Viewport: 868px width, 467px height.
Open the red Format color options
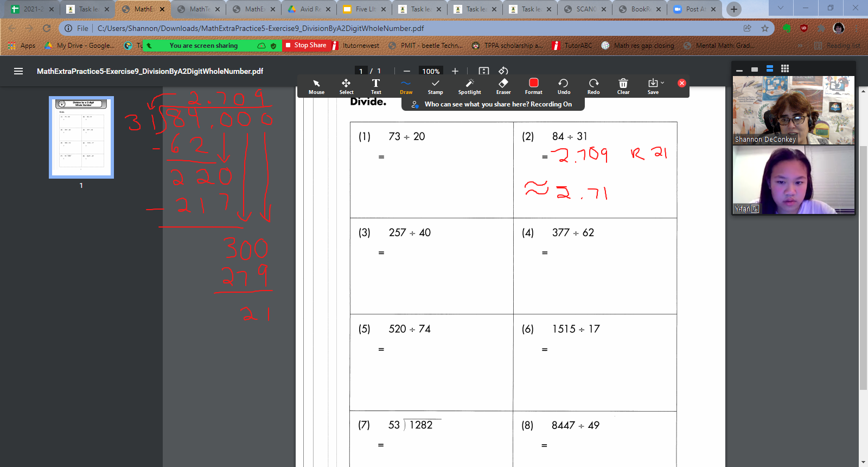534,86
